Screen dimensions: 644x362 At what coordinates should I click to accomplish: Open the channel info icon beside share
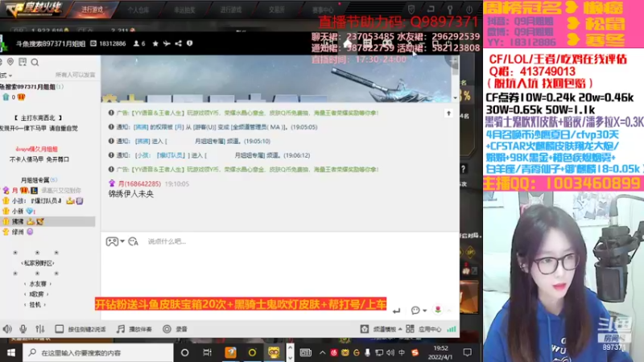click(x=189, y=43)
